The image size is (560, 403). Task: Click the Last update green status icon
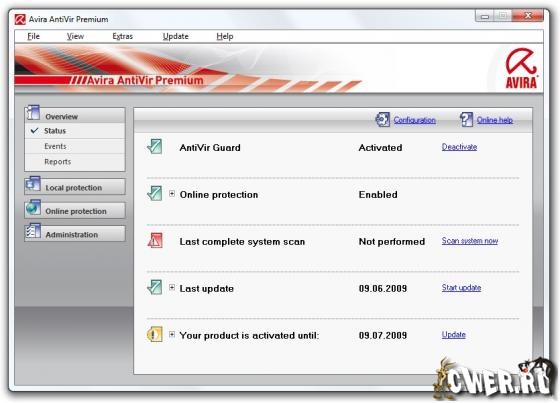(x=155, y=288)
